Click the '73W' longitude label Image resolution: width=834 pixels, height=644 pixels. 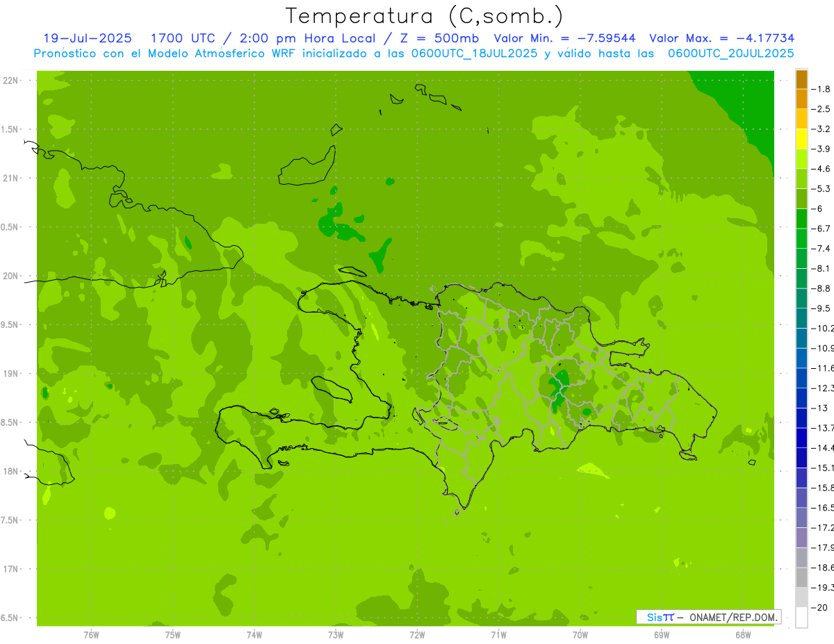pyautogui.click(x=336, y=634)
